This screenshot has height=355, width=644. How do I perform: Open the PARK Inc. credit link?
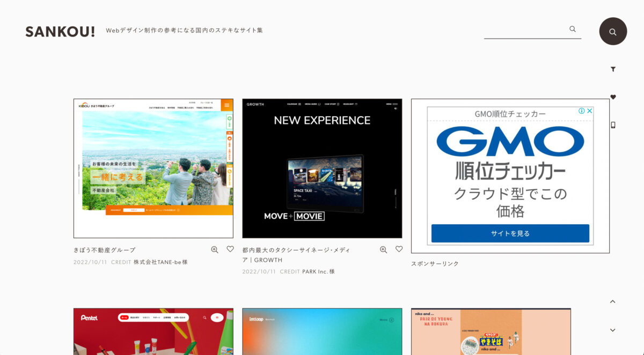point(318,272)
